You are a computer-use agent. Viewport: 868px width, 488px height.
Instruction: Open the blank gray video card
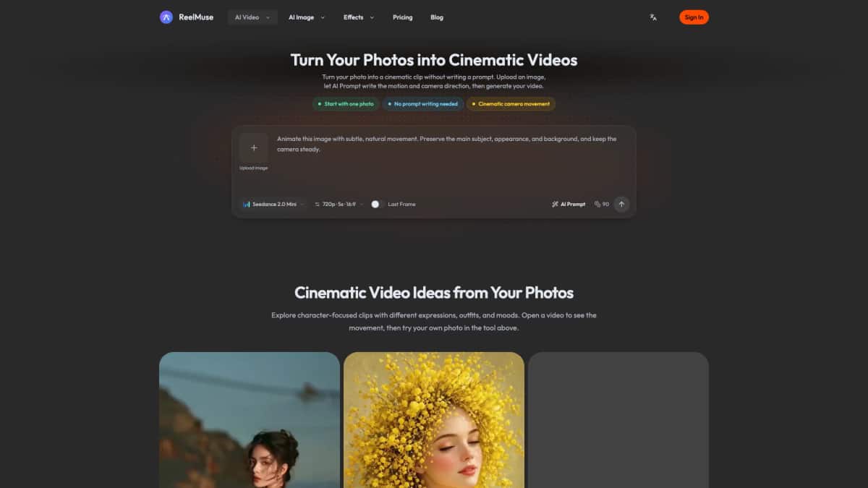[x=618, y=420]
